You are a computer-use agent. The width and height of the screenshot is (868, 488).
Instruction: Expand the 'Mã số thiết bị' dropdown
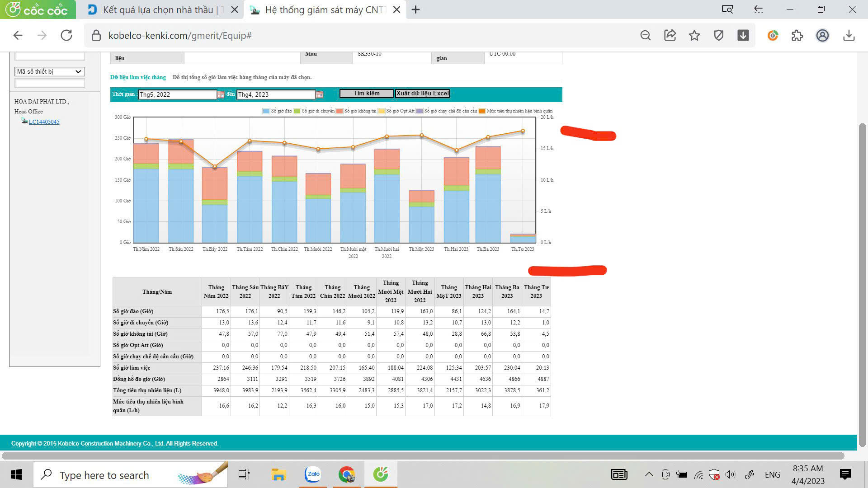click(x=50, y=71)
